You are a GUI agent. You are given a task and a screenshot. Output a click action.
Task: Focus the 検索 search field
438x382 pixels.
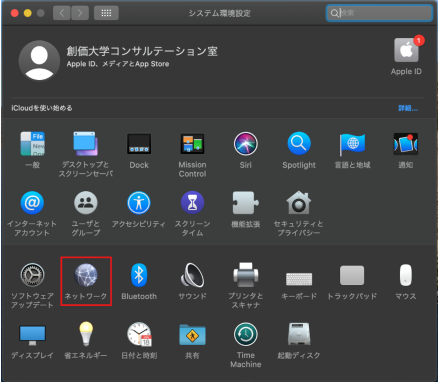379,13
